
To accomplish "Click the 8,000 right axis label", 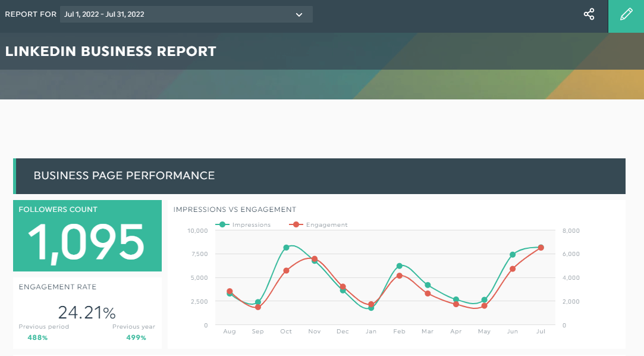I will 571,230.
